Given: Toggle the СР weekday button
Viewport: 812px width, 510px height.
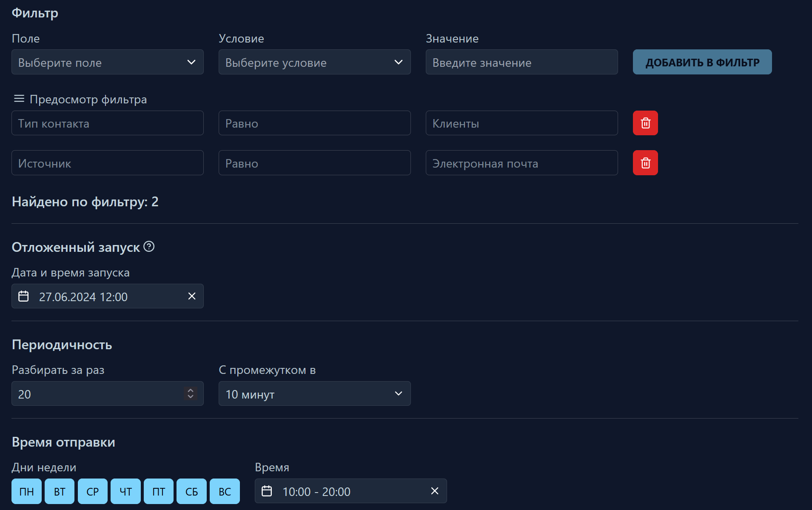Looking at the screenshot, I should [92, 491].
